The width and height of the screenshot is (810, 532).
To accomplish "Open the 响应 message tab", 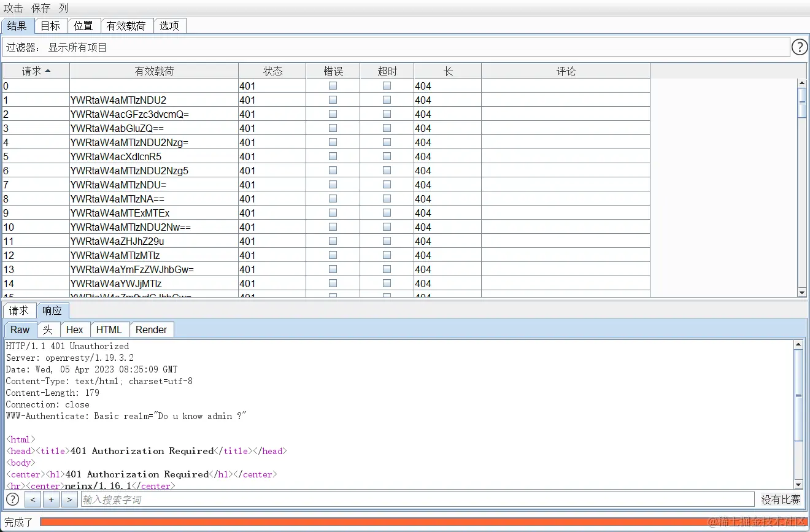I will point(53,310).
